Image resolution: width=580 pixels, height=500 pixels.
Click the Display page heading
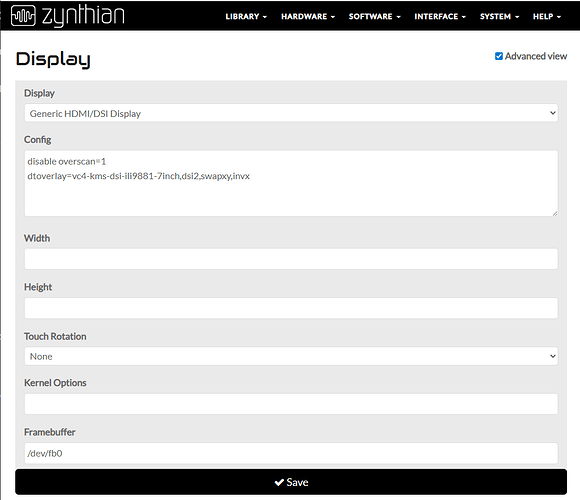53,59
